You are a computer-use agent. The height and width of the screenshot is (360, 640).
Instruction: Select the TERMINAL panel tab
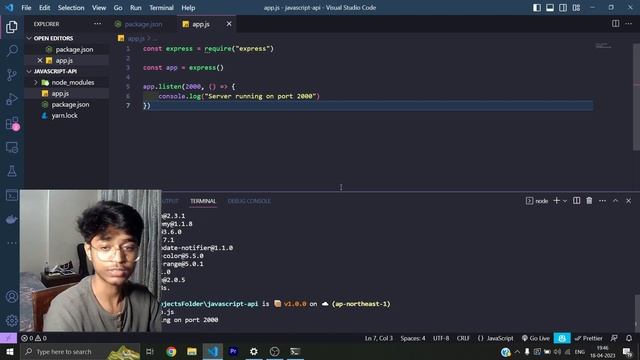(x=203, y=201)
